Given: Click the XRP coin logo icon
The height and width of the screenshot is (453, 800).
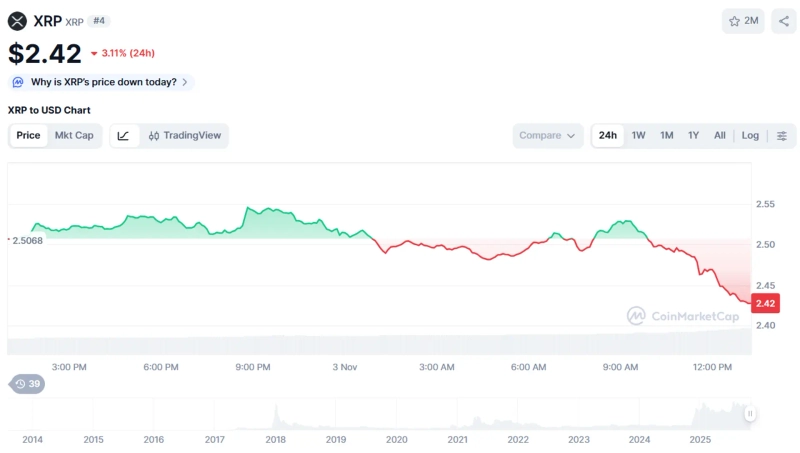Looking at the screenshot, I should [18, 21].
